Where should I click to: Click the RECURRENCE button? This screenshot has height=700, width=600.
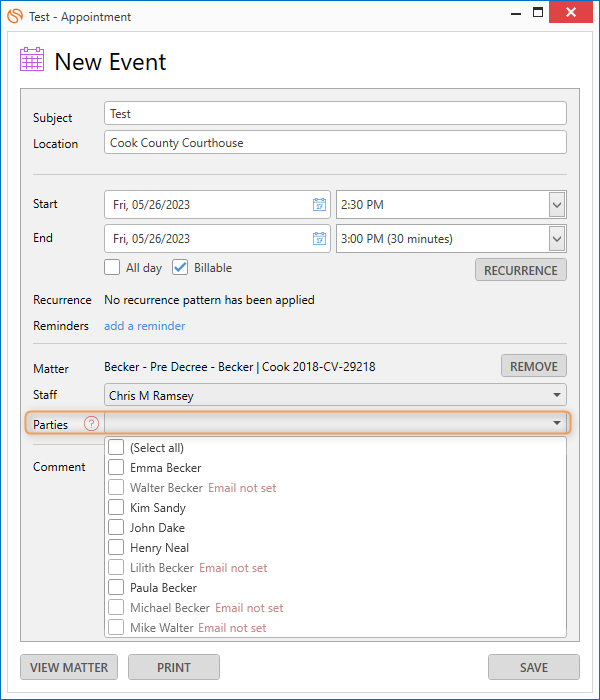[521, 270]
